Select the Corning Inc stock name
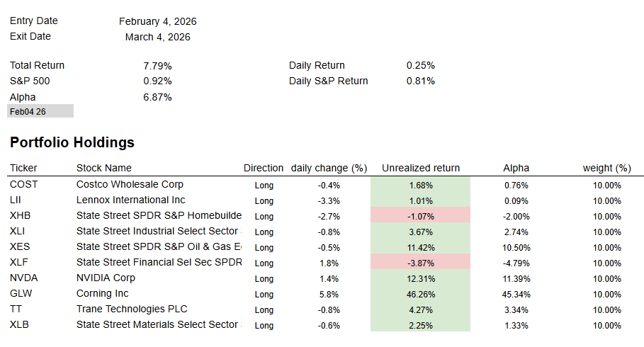The image size is (644, 347). (103, 293)
